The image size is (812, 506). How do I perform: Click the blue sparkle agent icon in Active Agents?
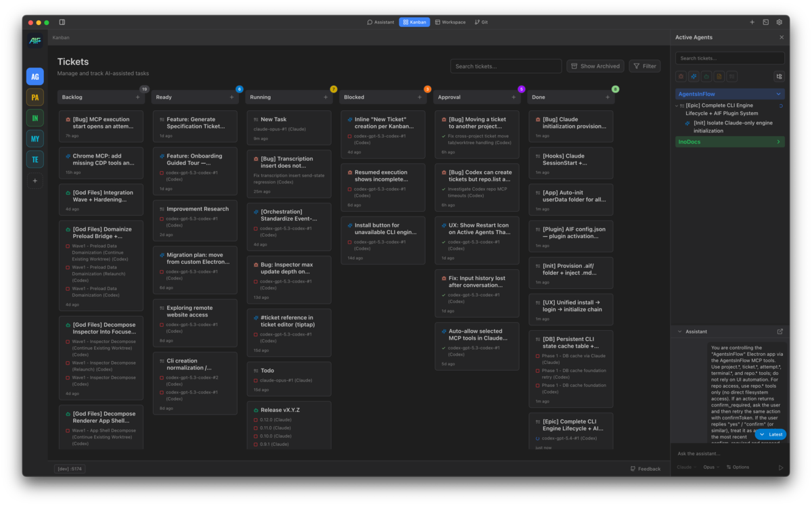point(694,76)
